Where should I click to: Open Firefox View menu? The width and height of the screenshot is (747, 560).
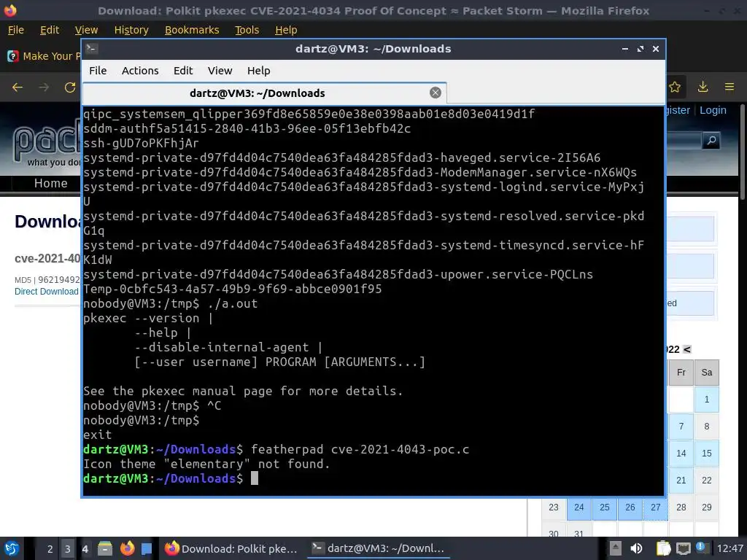click(x=86, y=30)
